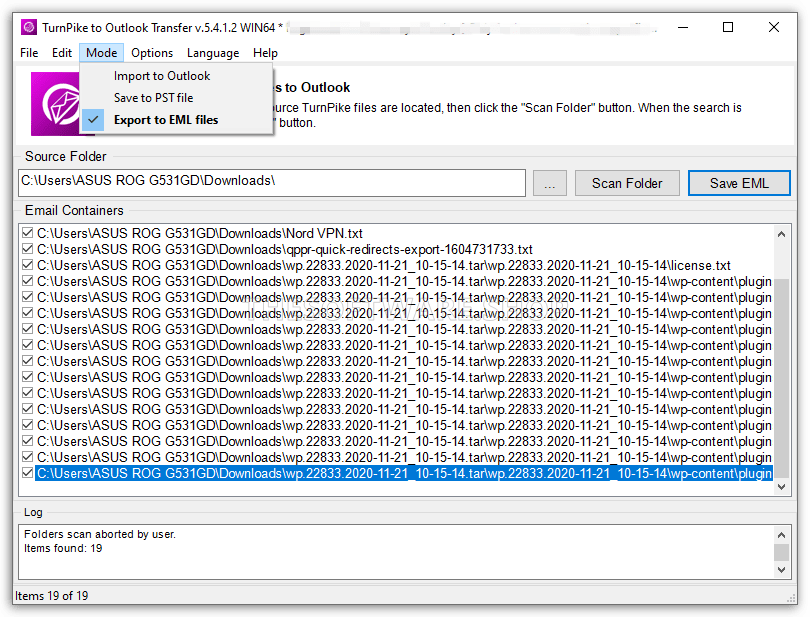
Task: Toggle checkbox of the highlighted last container
Action: tap(27, 473)
